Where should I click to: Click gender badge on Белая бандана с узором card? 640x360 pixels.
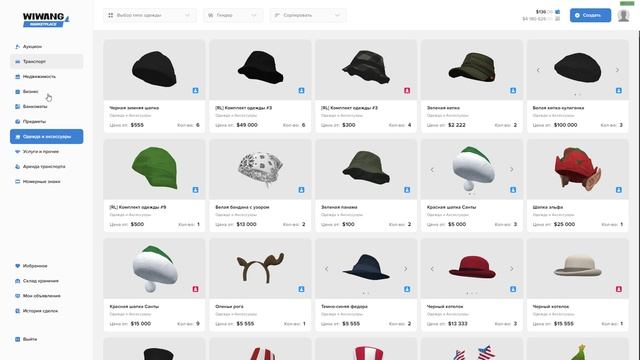[301, 190]
